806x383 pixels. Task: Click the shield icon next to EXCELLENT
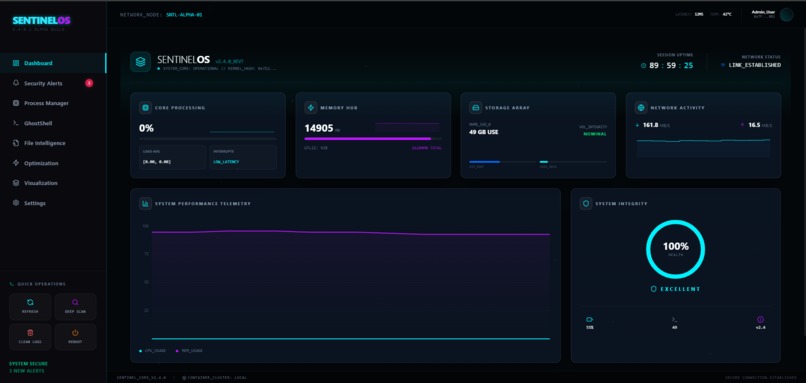[x=654, y=289]
